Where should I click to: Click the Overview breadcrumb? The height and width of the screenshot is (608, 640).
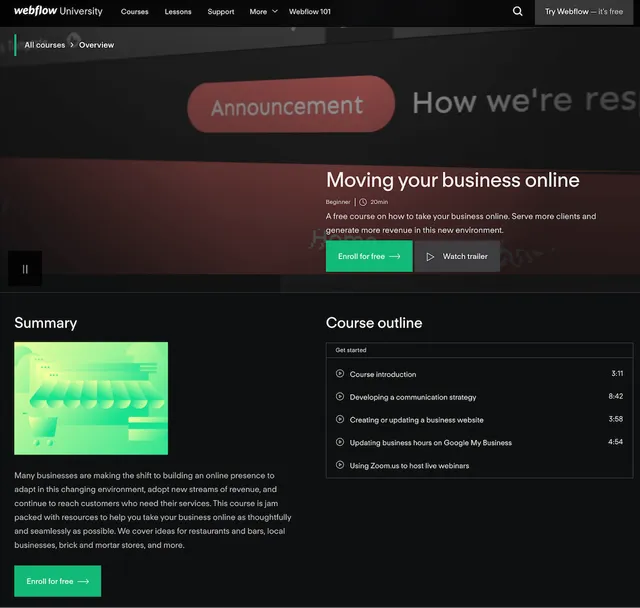click(x=96, y=45)
